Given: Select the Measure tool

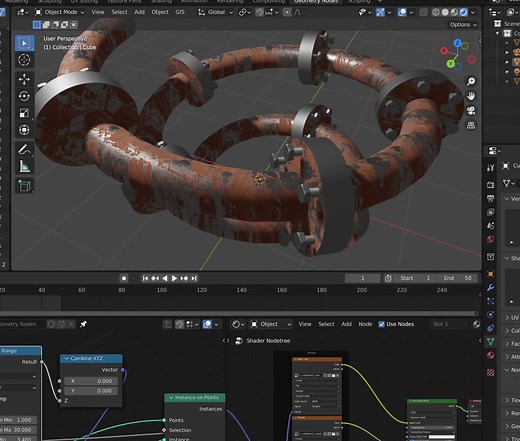Looking at the screenshot, I should point(24,166).
